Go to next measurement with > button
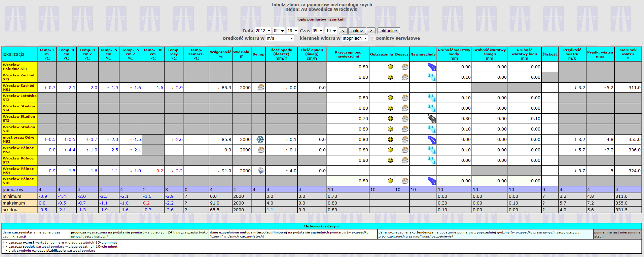The image size is (644, 257). [x=371, y=31]
